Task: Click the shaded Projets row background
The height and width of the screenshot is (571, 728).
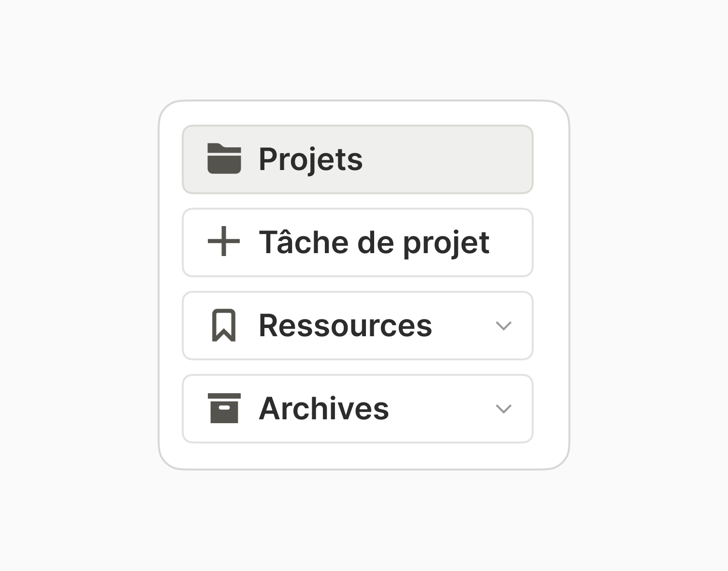Action: (435, 158)
